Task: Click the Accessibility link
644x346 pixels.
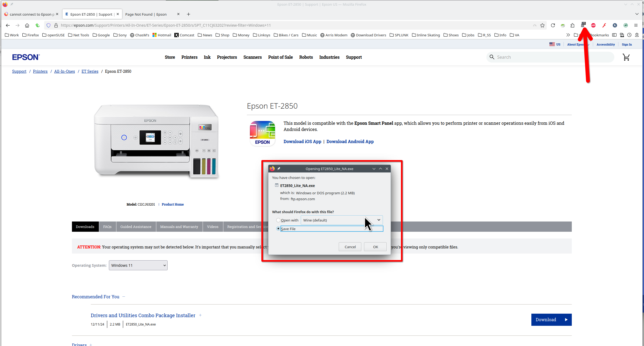Action: [x=606, y=44]
